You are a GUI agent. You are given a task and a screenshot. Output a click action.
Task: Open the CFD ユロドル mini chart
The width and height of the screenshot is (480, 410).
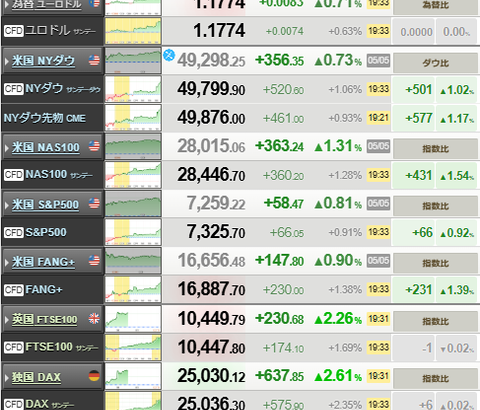click(133, 31)
